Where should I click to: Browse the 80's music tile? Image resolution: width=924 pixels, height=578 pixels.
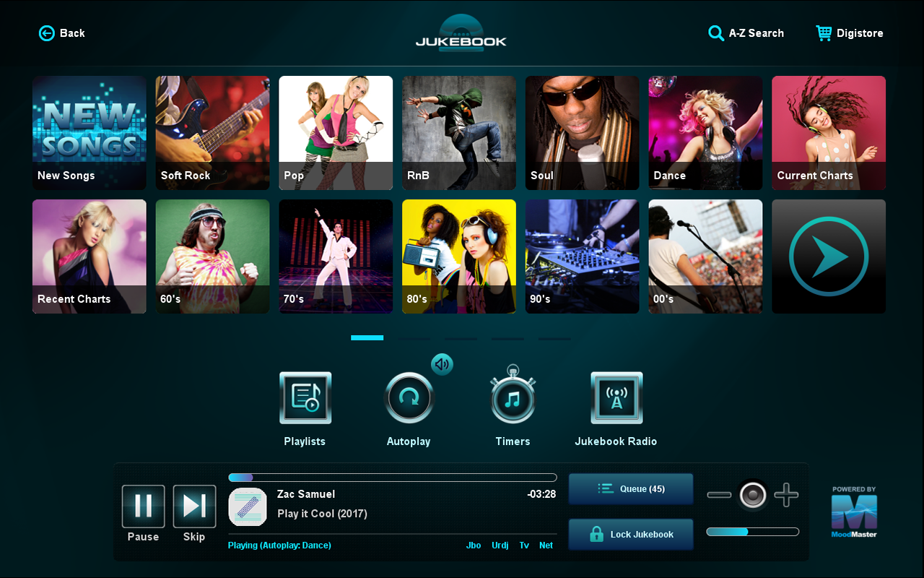pos(459,256)
